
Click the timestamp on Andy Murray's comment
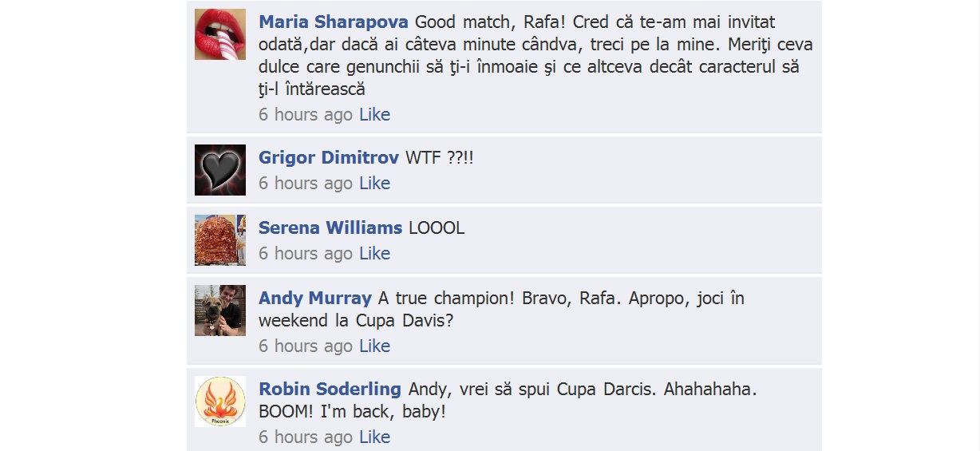[x=306, y=346]
